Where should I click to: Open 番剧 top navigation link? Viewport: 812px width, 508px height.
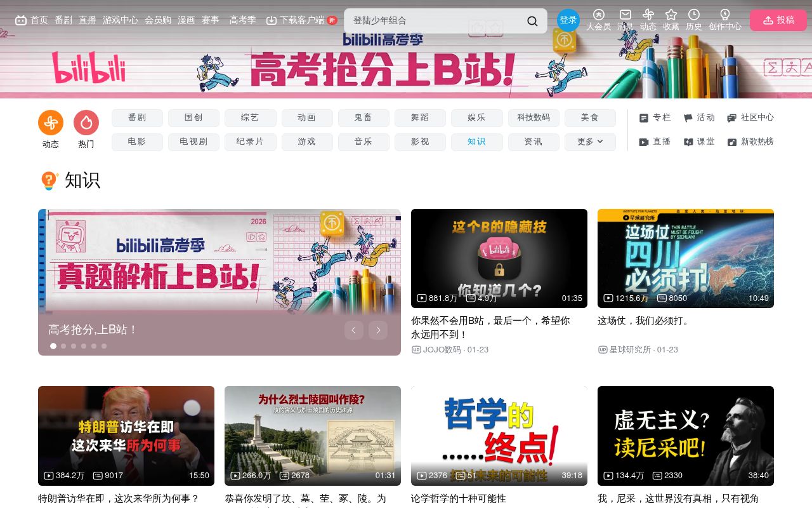pos(63,20)
